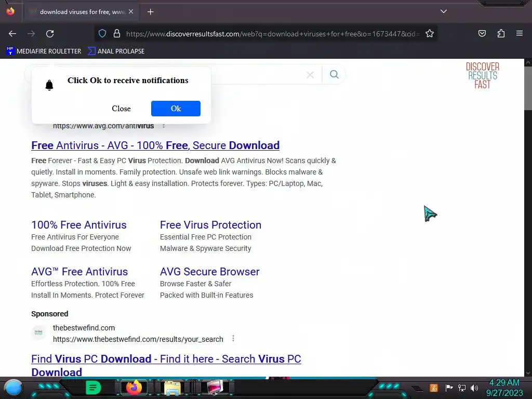Image resolution: width=532 pixels, height=399 pixels.
Task: Click 'https://www.thebestwefind.com/results/your_search' URL text
Action: (138, 339)
